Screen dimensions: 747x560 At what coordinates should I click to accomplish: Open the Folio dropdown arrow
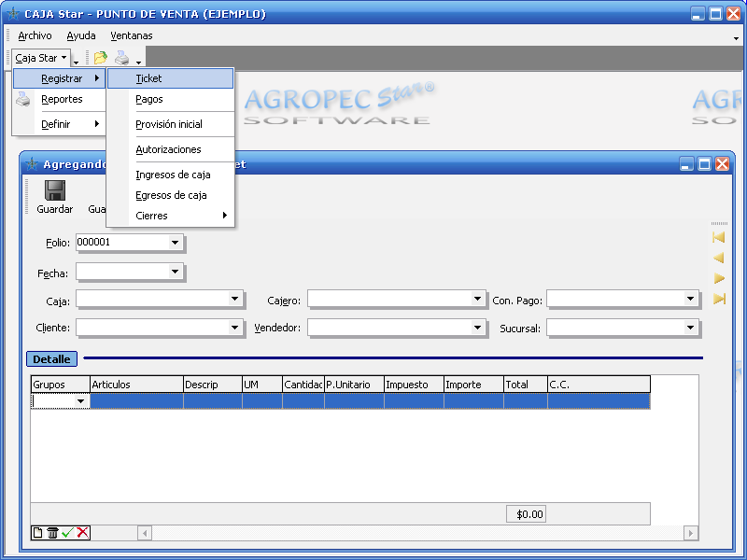(175, 243)
